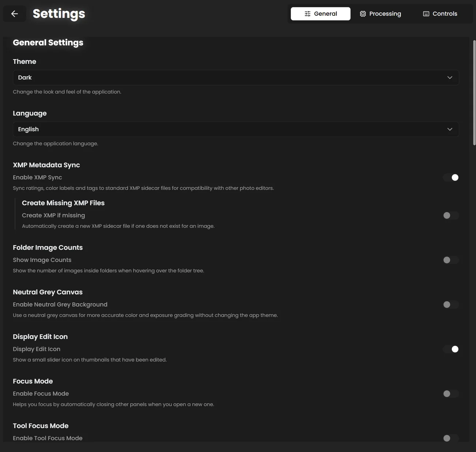This screenshot has width=476, height=452.
Task: Click the Neutral Grey Canvas heading
Action: (x=48, y=292)
